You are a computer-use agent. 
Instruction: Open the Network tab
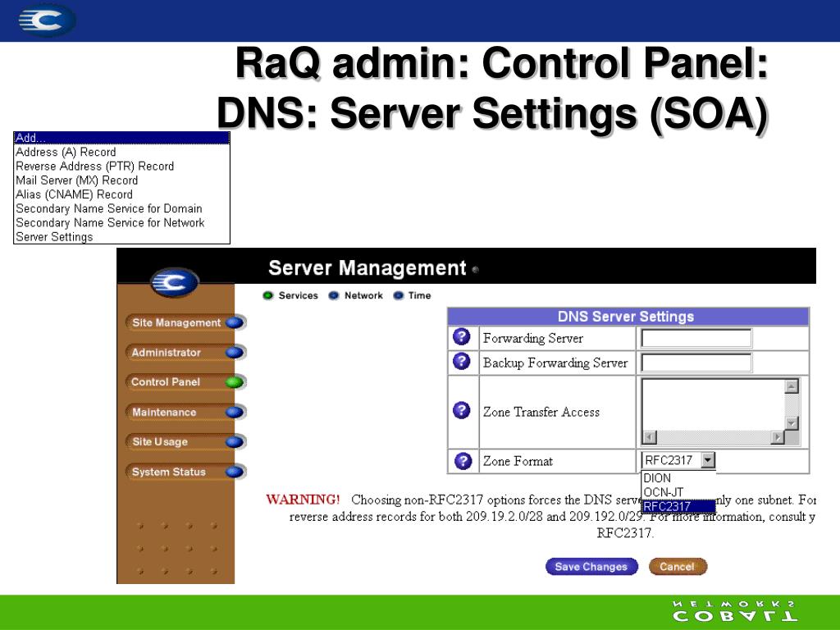[356, 295]
